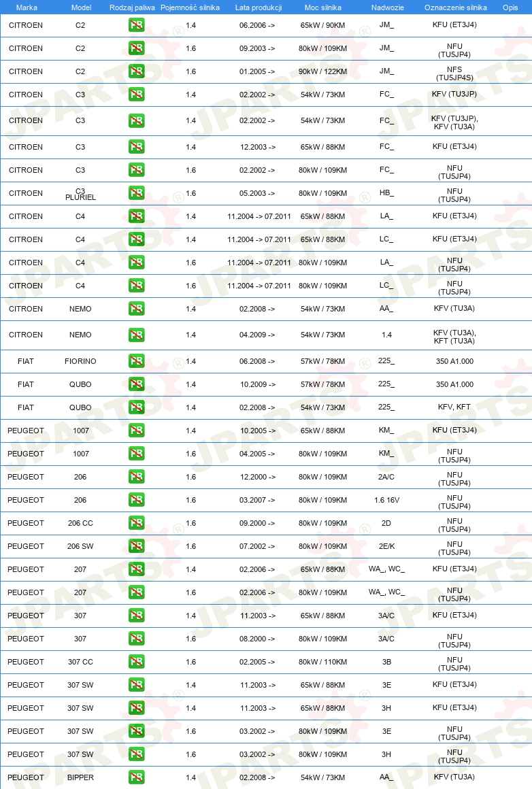Select the 'FIORINO' model cell
Viewport: 532px width, 789px height.
pos(80,361)
